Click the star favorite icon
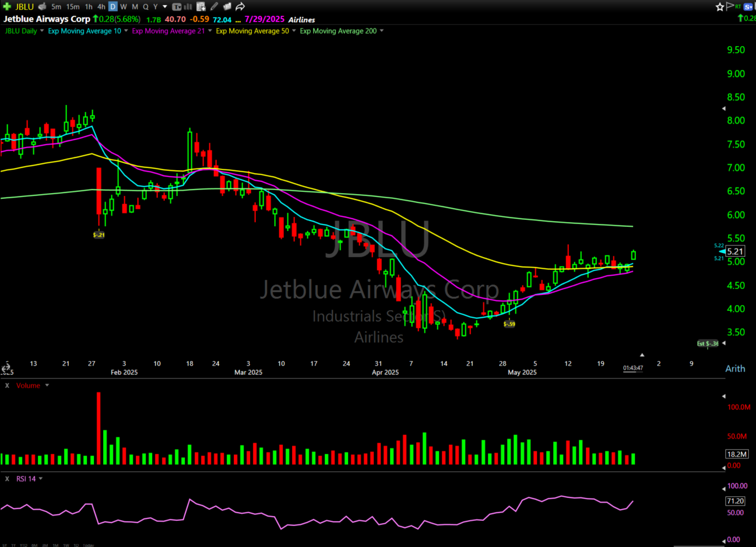756x547 pixels. pos(720,6)
